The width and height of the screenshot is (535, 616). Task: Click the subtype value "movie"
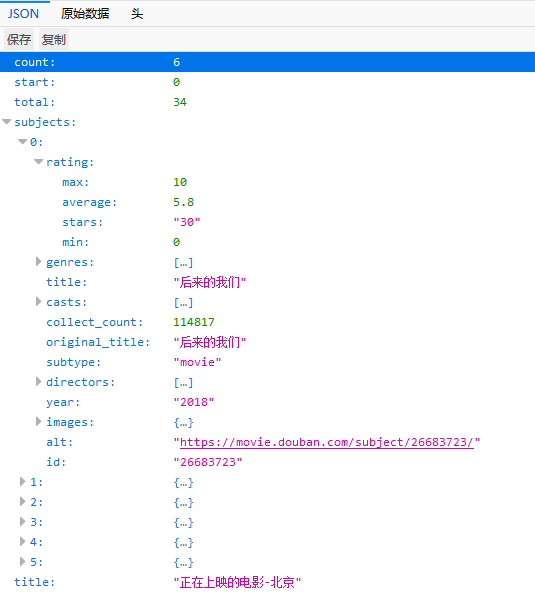197,362
